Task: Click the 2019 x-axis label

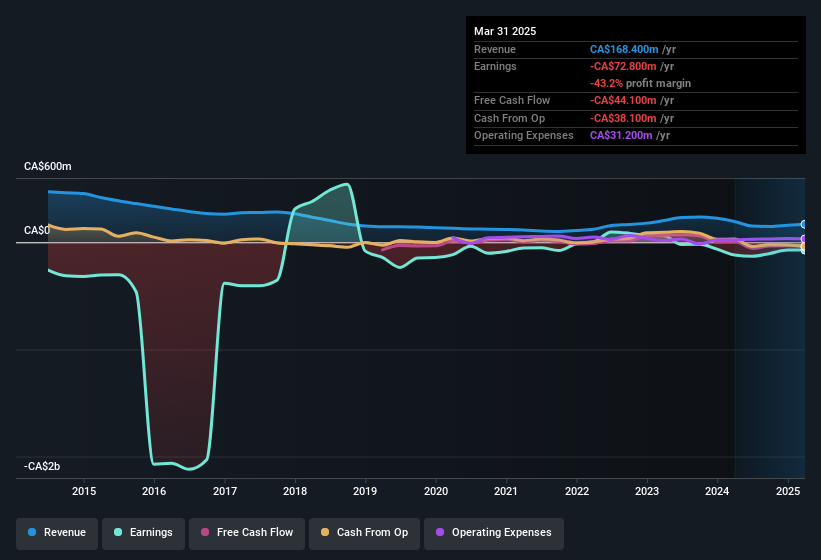Action: [365, 491]
